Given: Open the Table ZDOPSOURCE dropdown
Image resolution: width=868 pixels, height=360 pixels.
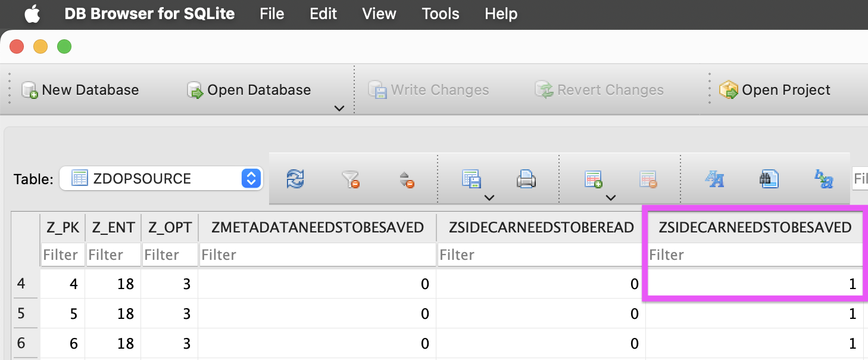Looking at the screenshot, I should 161,178.
